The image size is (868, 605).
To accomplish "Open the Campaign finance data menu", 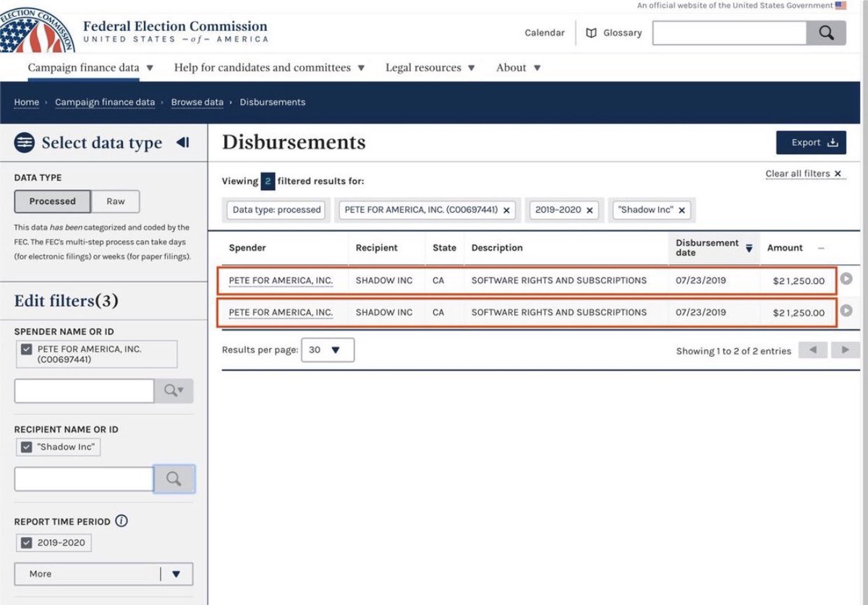I will [x=90, y=67].
